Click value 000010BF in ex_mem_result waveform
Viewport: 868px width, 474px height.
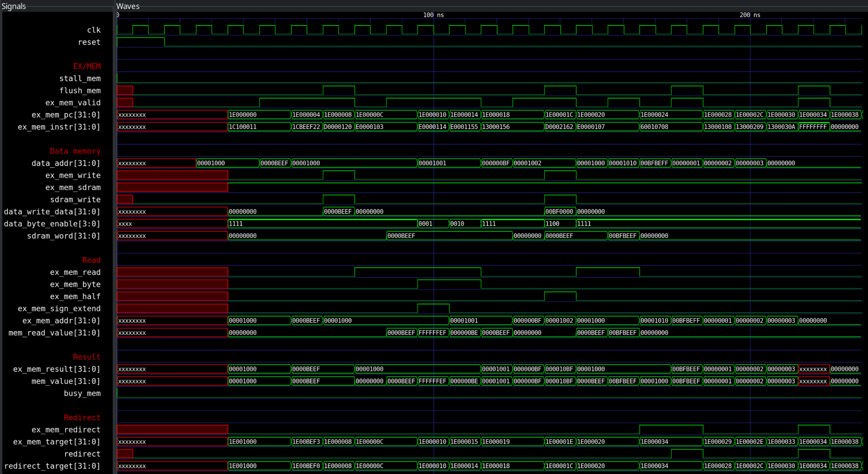pyautogui.click(x=559, y=369)
